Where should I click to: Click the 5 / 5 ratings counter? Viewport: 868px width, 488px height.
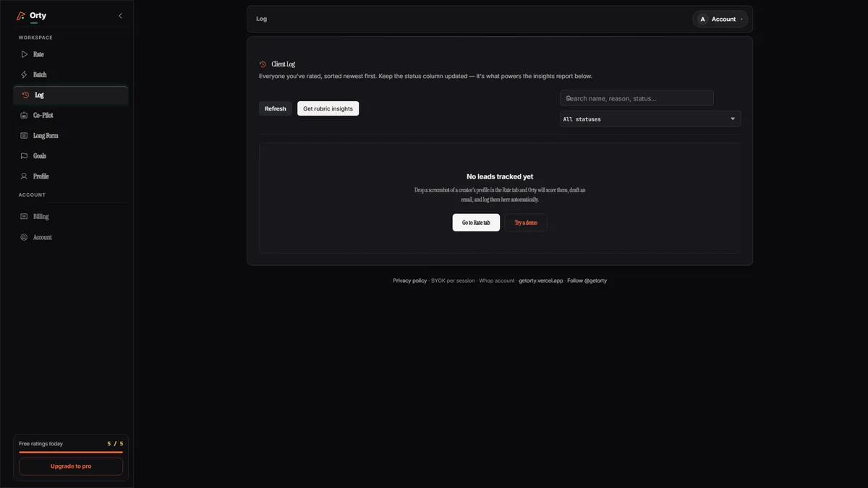click(x=116, y=444)
